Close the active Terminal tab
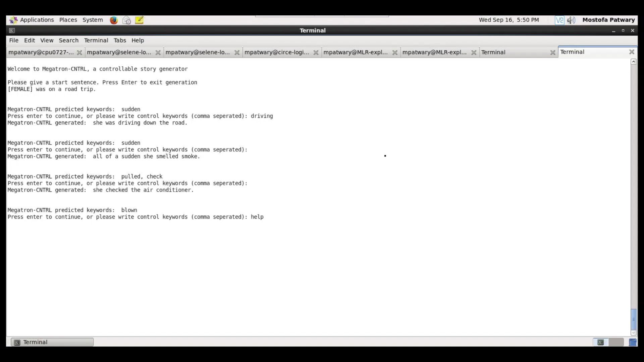This screenshot has height=362, width=644. [x=632, y=52]
